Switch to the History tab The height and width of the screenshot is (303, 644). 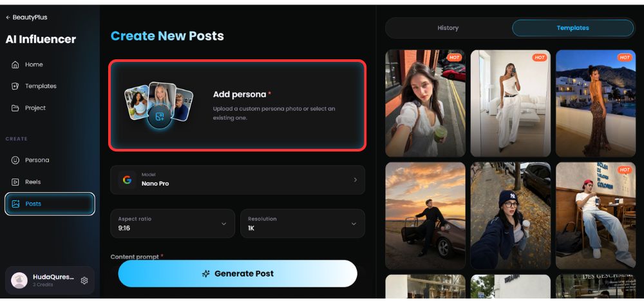448,28
